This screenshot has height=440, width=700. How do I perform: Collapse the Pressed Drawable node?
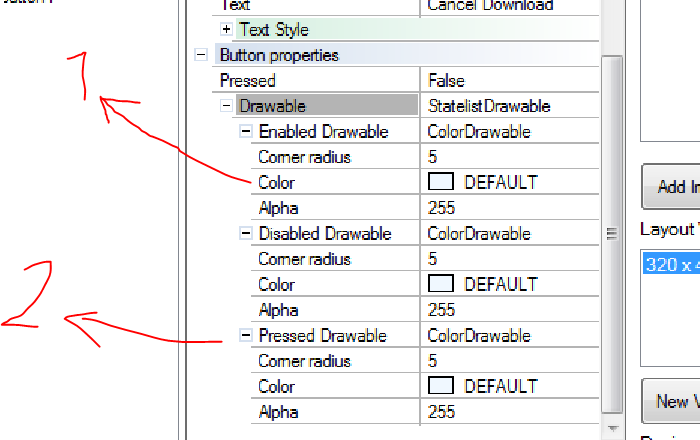(x=246, y=336)
